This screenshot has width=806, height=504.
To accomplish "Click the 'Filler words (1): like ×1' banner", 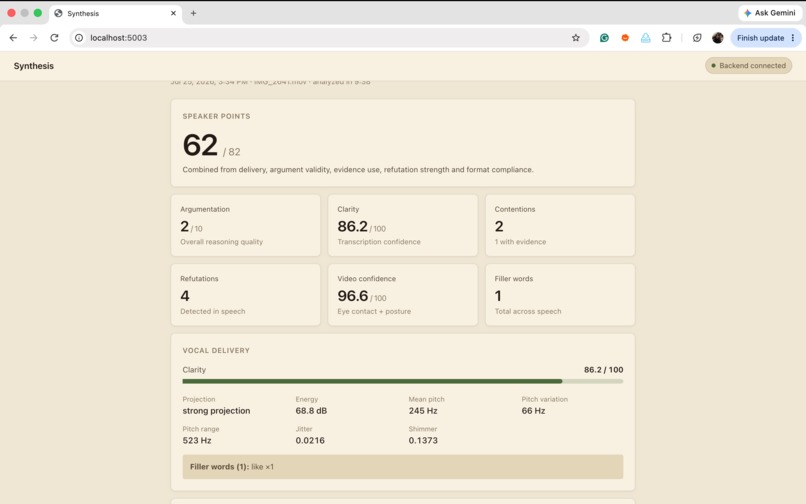I will 402,466.
